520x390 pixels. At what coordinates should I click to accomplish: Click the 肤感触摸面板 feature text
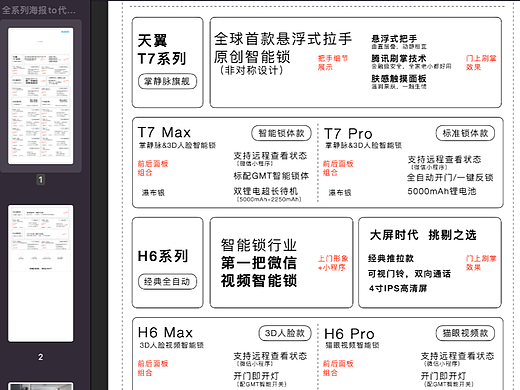(399, 79)
